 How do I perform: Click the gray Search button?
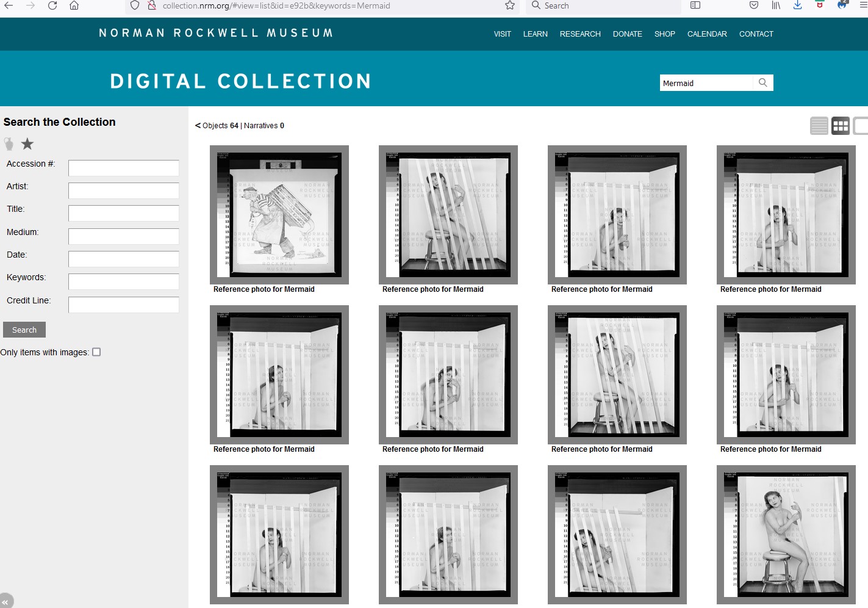(24, 330)
